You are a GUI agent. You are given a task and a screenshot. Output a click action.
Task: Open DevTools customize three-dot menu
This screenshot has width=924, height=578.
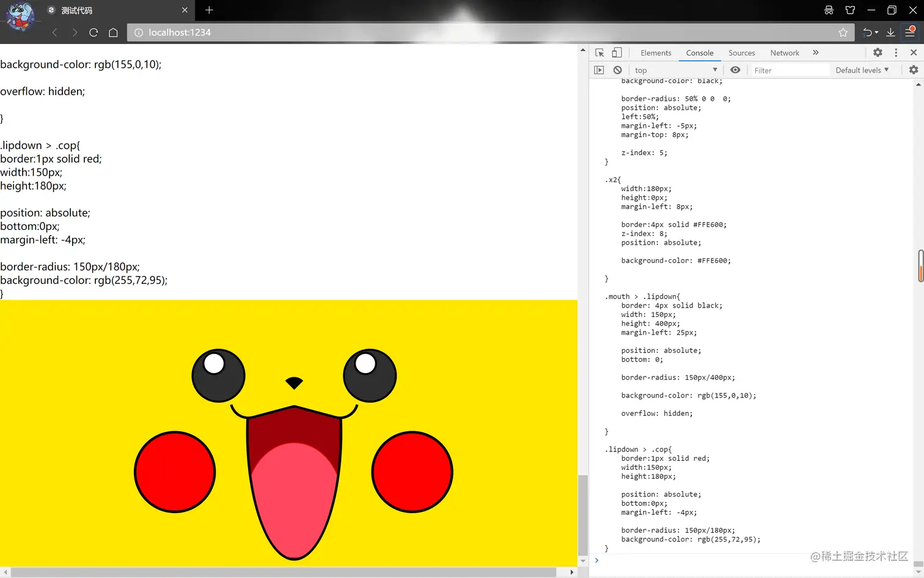pyautogui.click(x=896, y=53)
